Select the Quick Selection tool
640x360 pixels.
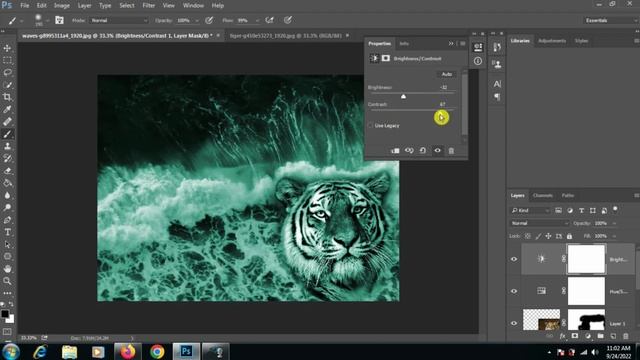[x=7, y=85]
